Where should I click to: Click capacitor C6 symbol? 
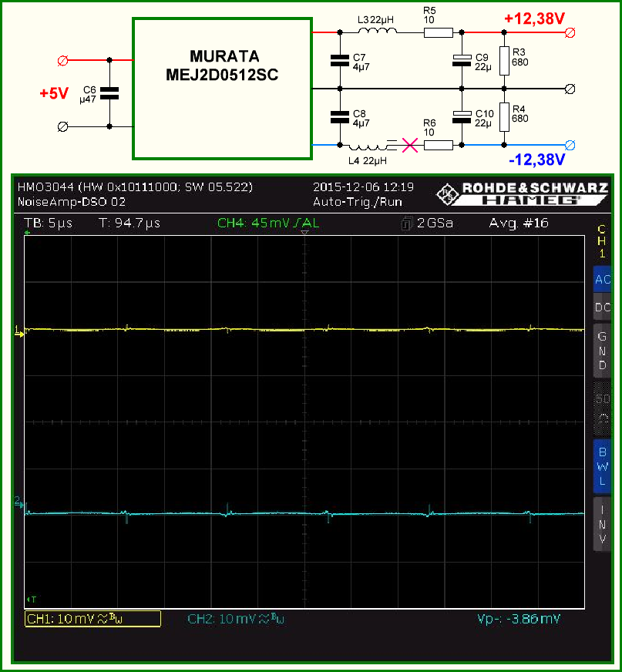coord(109,93)
